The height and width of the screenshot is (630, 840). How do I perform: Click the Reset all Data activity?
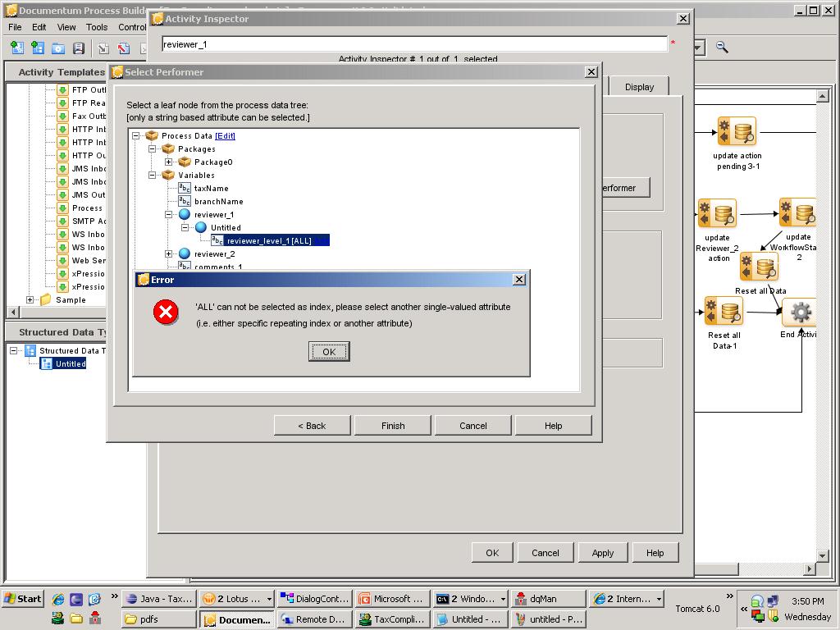click(x=759, y=267)
